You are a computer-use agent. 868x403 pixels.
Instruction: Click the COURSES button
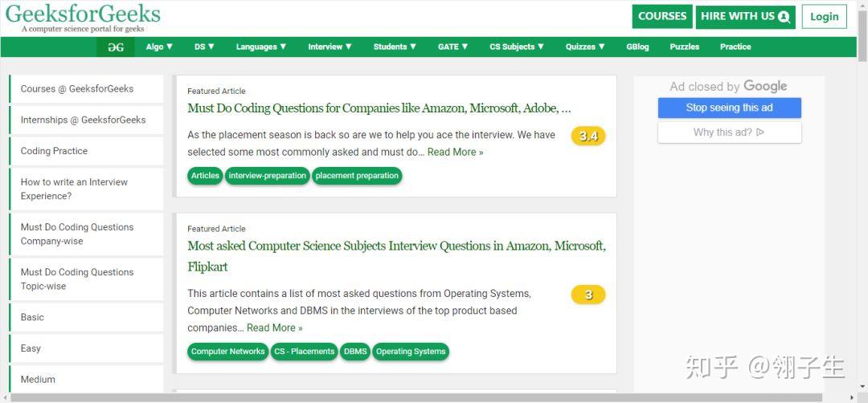(x=662, y=17)
